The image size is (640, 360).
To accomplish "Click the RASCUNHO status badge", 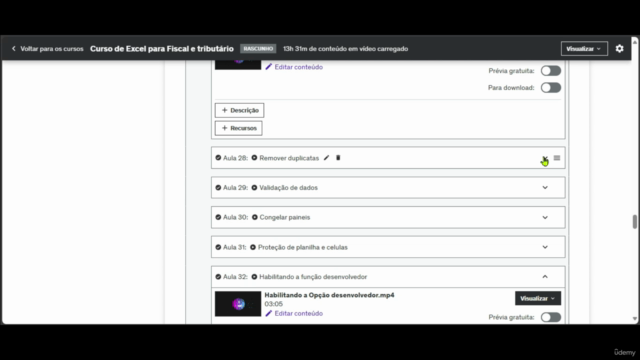I will click(258, 49).
